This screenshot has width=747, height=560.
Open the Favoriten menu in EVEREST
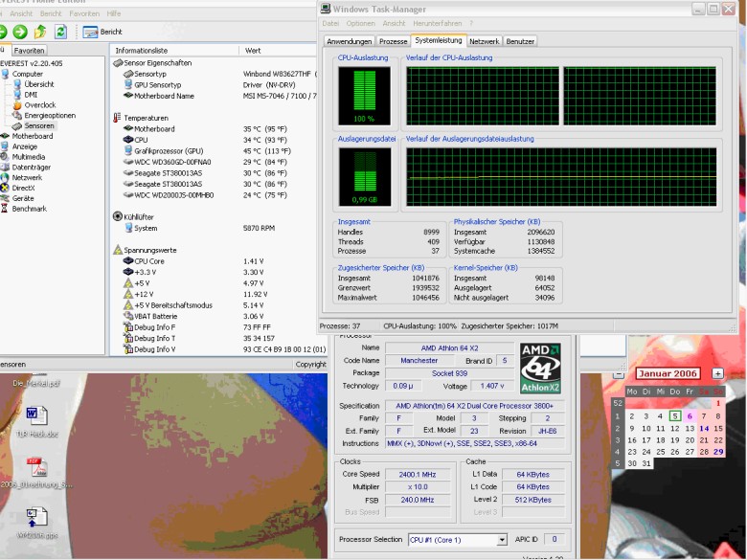[84, 13]
